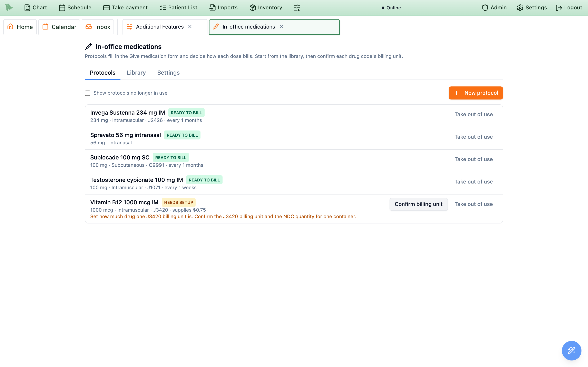The width and height of the screenshot is (588, 367).
Task: Click the Admin shield icon
Action: tap(485, 8)
